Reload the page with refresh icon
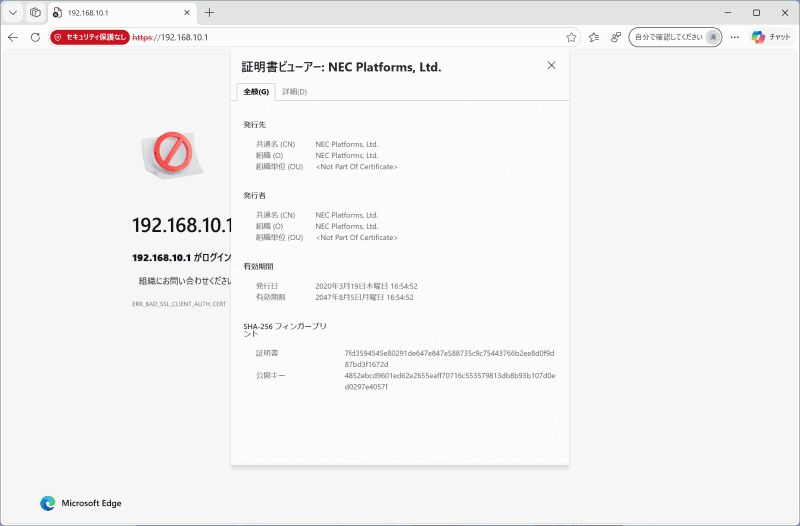The height and width of the screenshot is (526, 800). point(35,37)
